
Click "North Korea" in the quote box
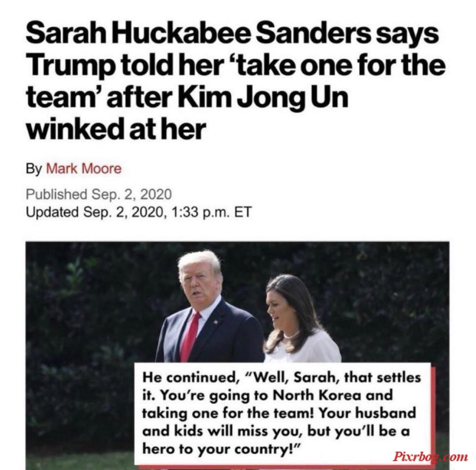coord(317,395)
